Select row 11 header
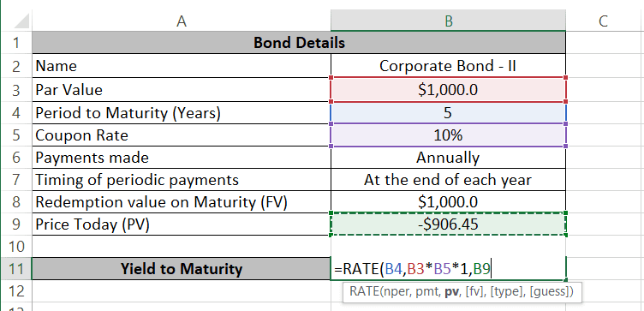The image size is (644, 311). tap(15, 269)
